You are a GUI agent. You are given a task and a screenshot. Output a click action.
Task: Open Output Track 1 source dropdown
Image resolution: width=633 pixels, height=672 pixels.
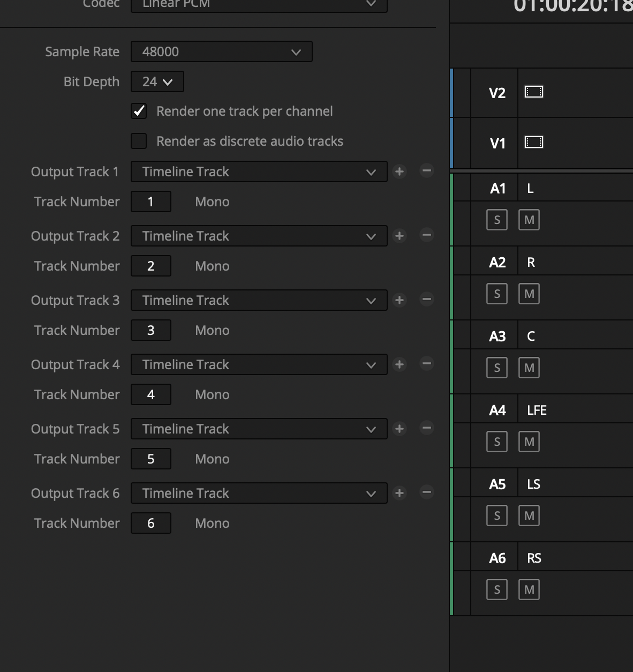(259, 171)
